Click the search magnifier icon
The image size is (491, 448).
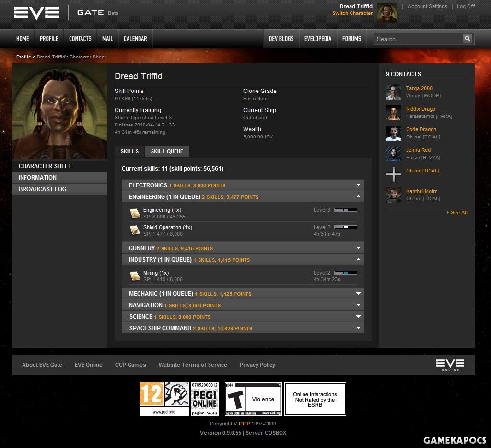click(x=467, y=38)
